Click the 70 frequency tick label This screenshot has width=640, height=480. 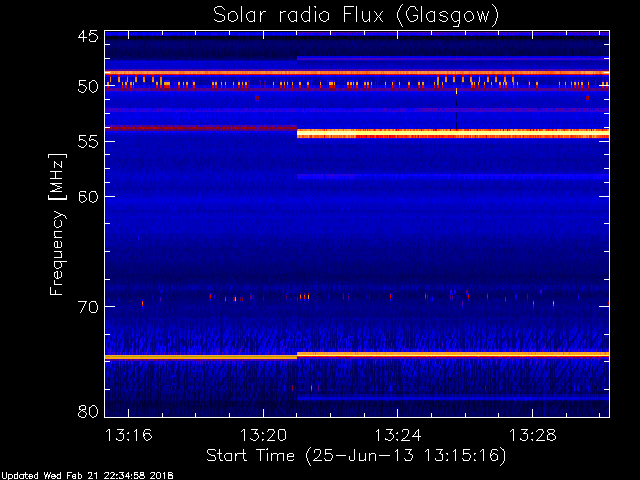click(88, 307)
